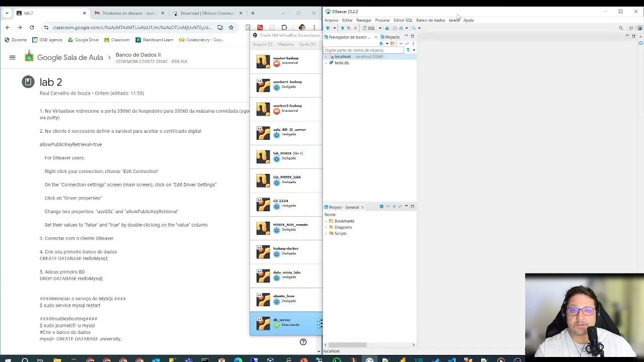Select worker1-hadoop VM in VirtualBox list
Viewport: 644px width, 362px height.
(x=286, y=84)
